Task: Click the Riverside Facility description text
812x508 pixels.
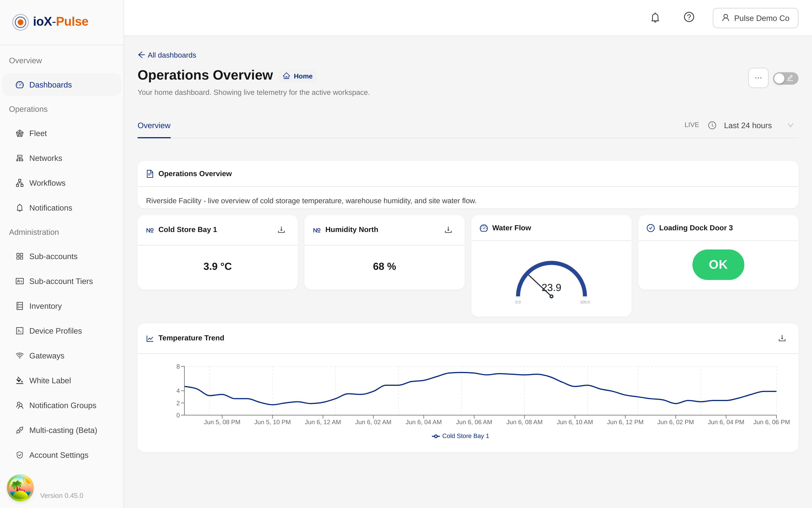Action: click(x=311, y=201)
